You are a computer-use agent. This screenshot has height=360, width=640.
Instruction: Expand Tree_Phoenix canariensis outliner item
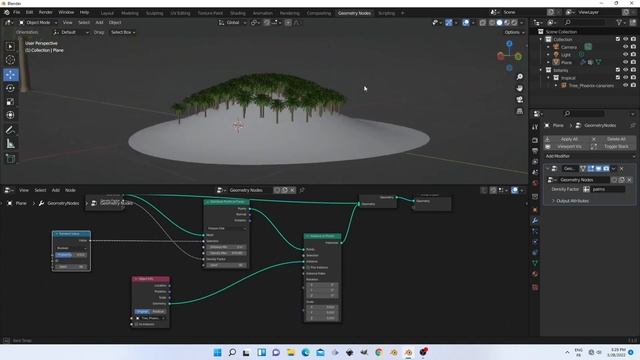pyautogui.click(x=556, y=86)
